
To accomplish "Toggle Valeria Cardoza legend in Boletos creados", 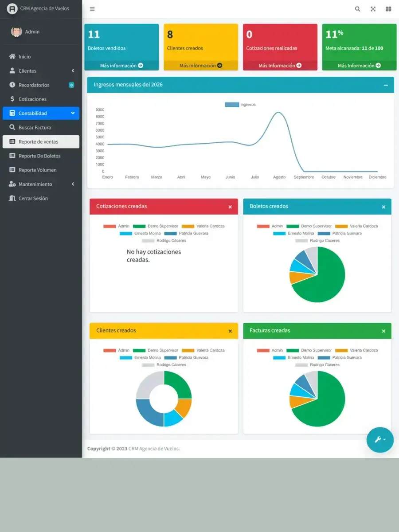I will [x=356, y=226].
